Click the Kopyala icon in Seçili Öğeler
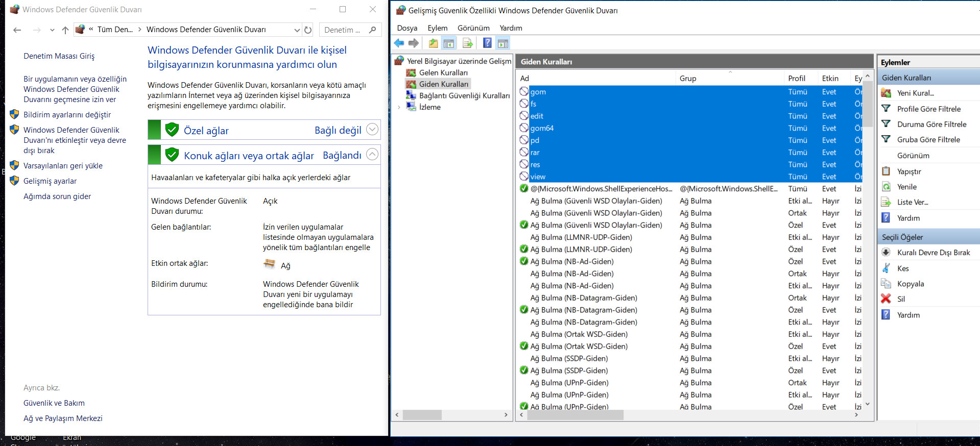Viewport: 980px width, 446px height. pyautogui.click(x=886, y=284)
